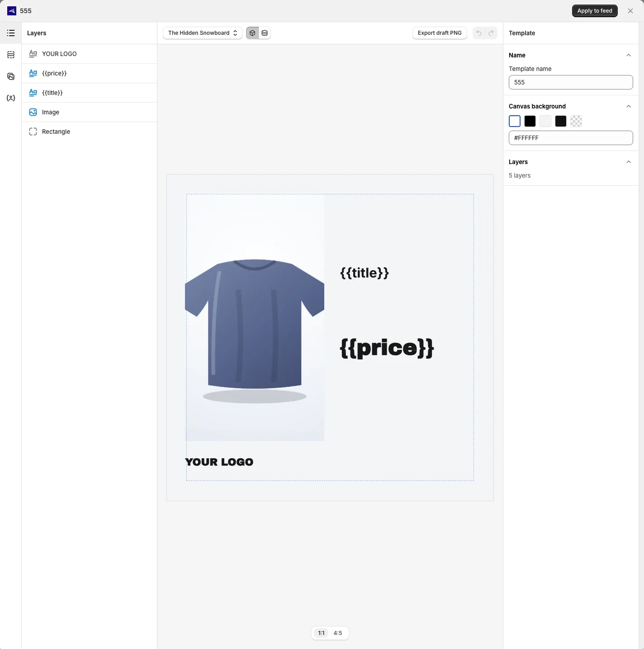Screen dimensions: 644x649
Task: Click the #FFFFFF hex color field
Action: pyautogui.click(x=571, y=138)
